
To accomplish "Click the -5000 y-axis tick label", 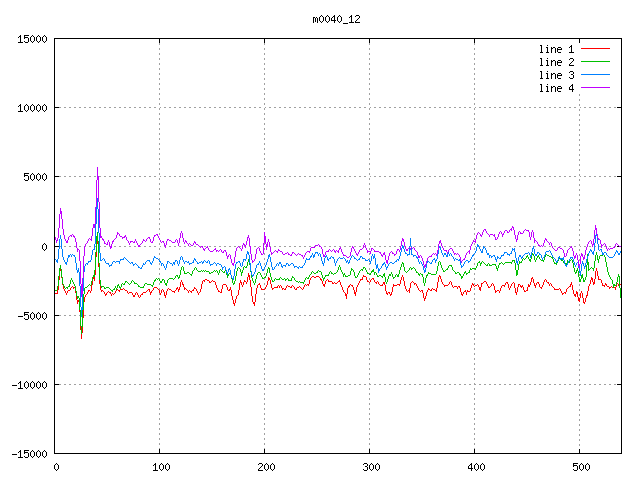I will pyautogui.click(x=31, y=316).
